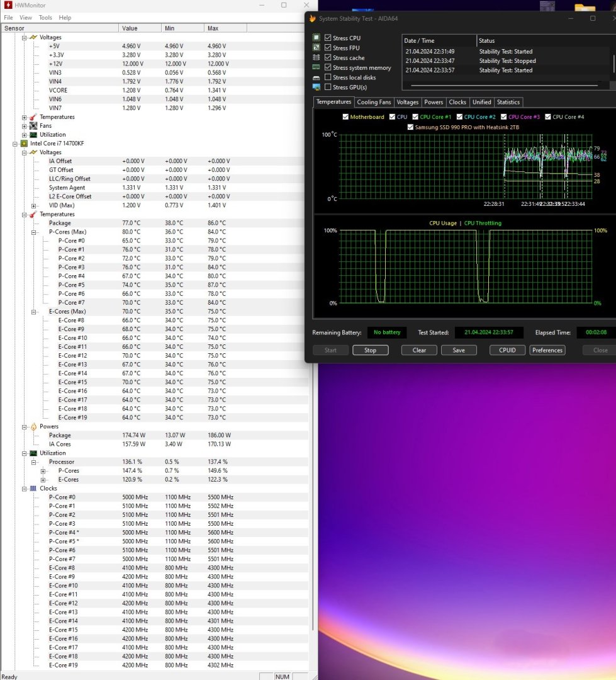Open the View menu in HWMonitor

pyautogui.click(x=26, y=18)
